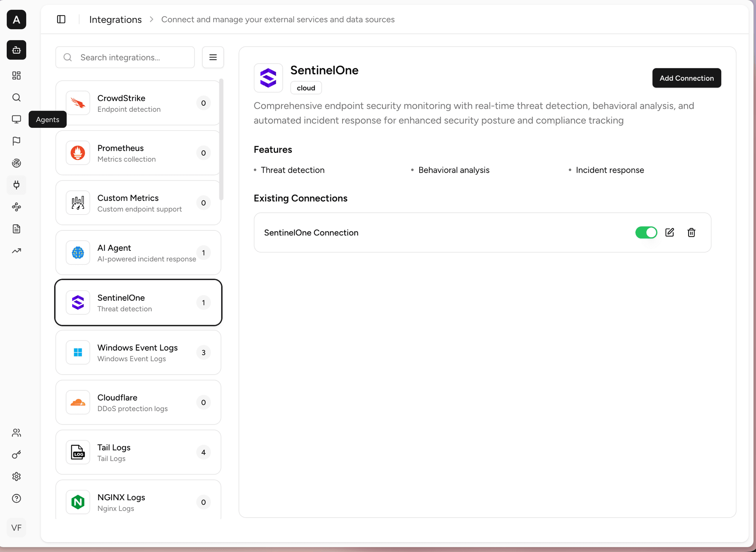The height and width of the screenshot is (552, 756).
Task: Open the Agents monitor sidebar icon
Action: [x=16, y=119]
